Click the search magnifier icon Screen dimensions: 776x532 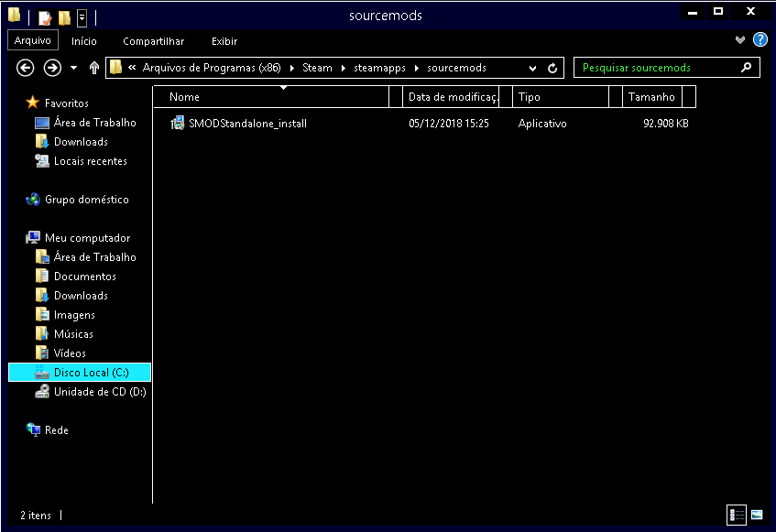click(746, 67)
